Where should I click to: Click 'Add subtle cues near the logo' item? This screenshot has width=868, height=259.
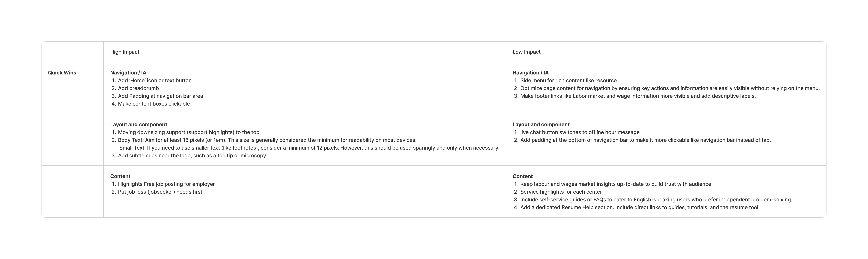tap(192, 155)
